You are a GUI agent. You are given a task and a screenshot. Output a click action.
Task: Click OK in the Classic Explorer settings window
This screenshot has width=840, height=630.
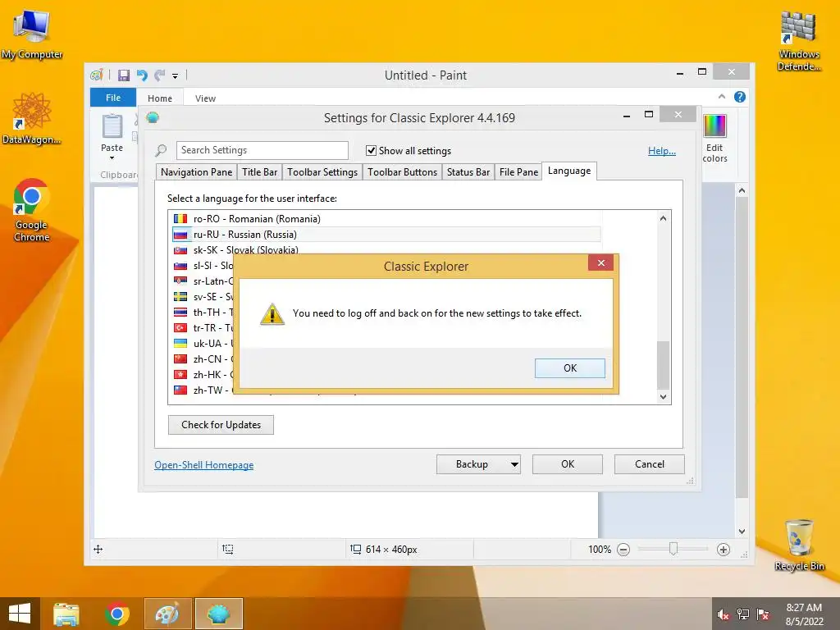pyautogui.click(x=568, y=464)
